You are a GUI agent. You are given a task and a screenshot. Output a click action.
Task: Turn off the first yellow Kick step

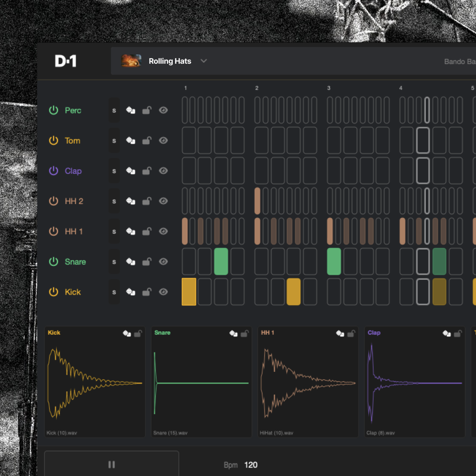tap(189, 292)
